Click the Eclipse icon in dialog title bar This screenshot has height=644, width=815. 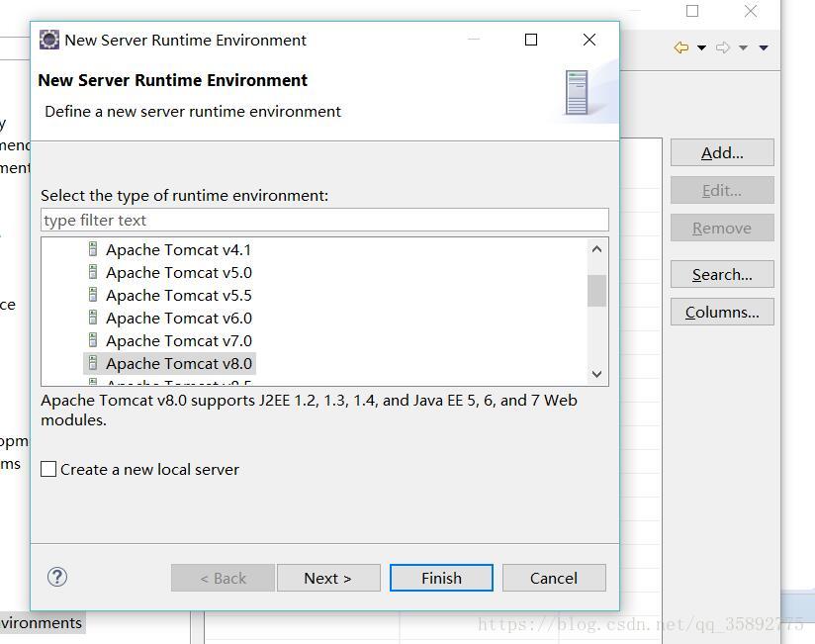pos(49,40)
